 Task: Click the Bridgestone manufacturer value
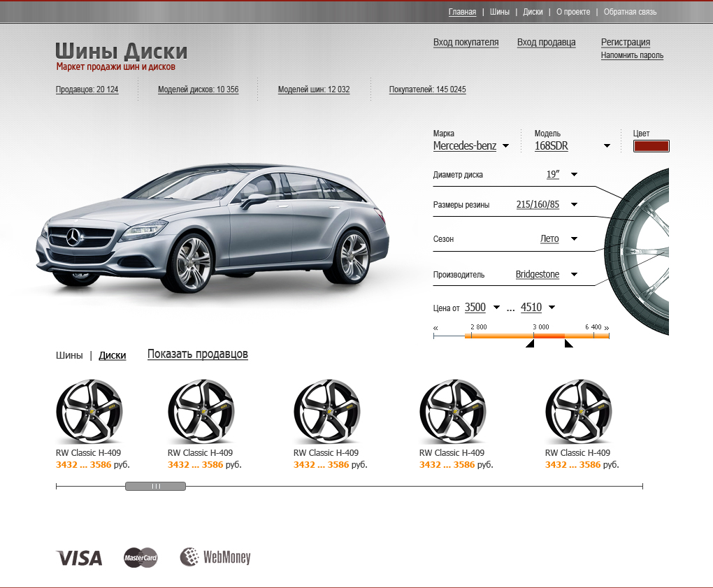(x=537, y=274)
